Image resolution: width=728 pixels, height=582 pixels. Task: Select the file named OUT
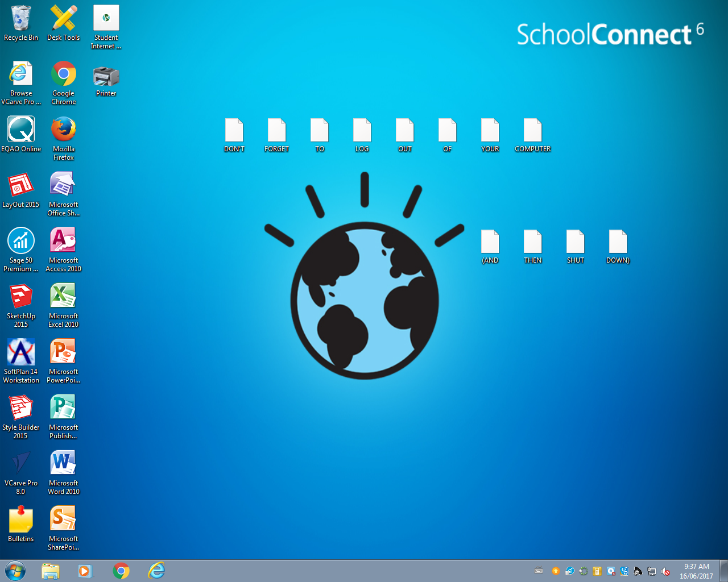pos(405,135)
